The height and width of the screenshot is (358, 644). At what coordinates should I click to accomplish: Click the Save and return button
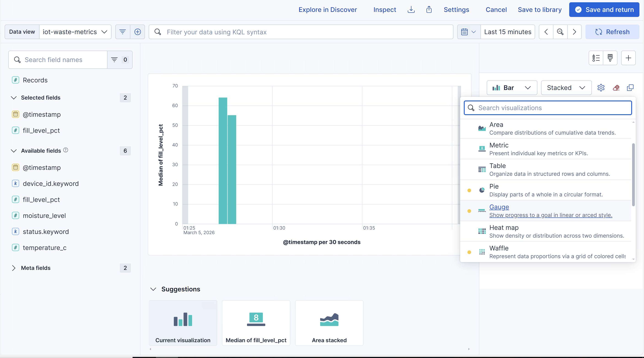pyautogui.click(x=604, y=10)
